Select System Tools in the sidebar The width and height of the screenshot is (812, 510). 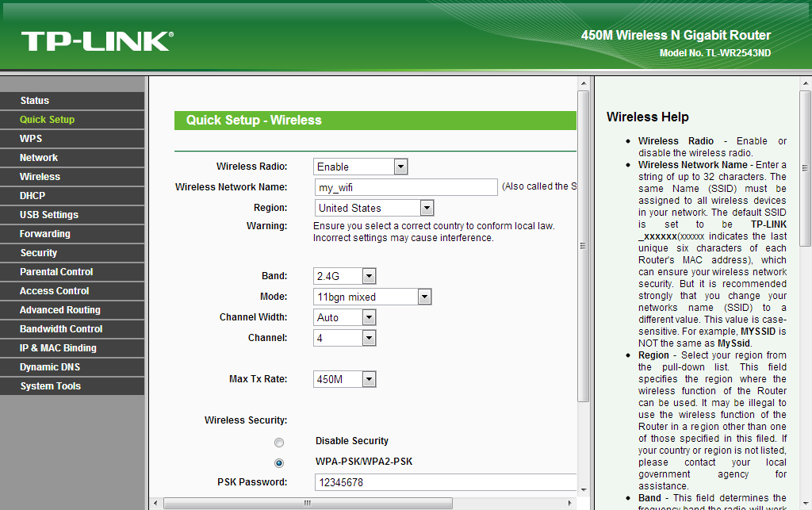pyautogui.click(x=50, y=386)
